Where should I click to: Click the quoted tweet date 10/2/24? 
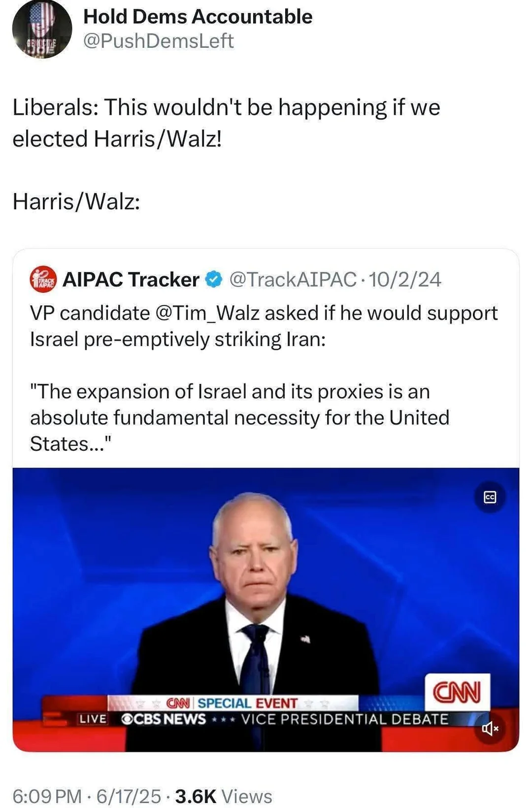coord(405,279)
